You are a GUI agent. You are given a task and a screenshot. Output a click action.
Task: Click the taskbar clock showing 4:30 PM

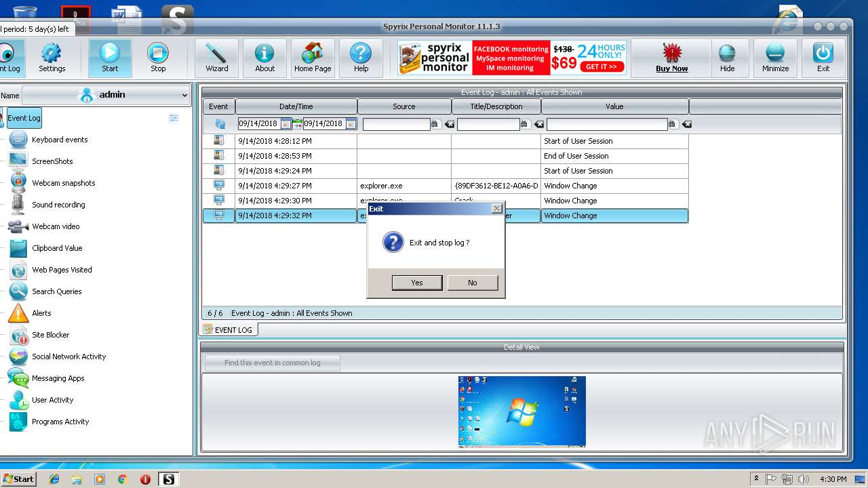(x=833, y=479)
